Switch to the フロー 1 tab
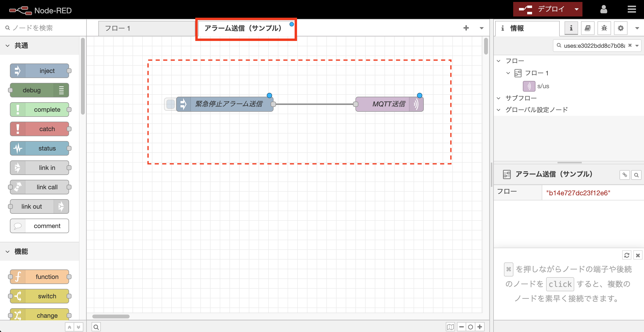Image resolution: width=644 pixels, height=332 pixels. coord(147,28)
